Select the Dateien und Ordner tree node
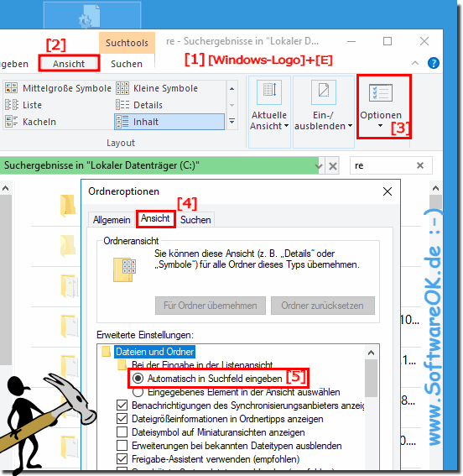463x476 pixels. coord(155,352)
